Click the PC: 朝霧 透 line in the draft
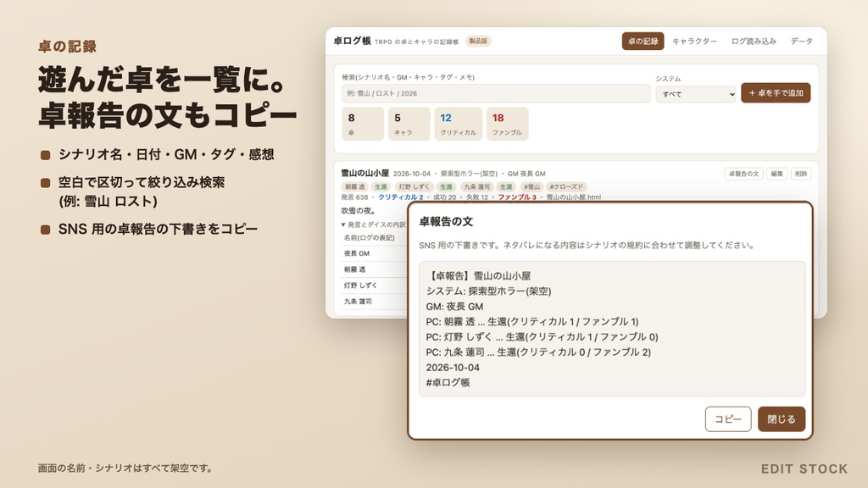868x488 pixels. point(532,321)
